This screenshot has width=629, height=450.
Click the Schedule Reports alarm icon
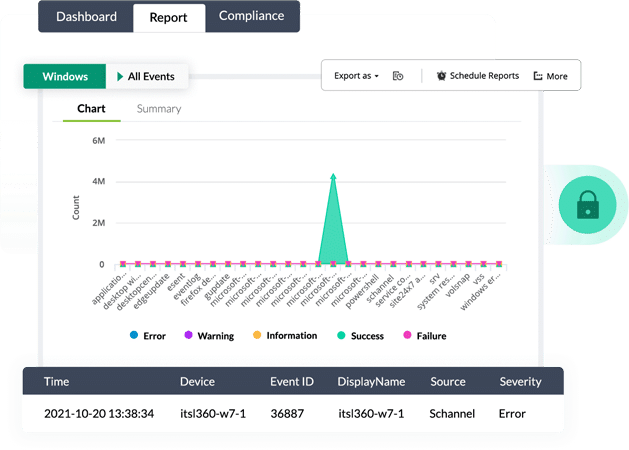441,76
